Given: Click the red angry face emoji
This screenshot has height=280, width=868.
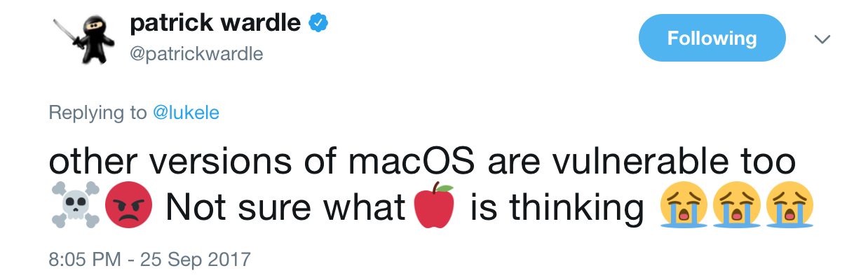Looking at the screenshot, I should click(128, 206).
